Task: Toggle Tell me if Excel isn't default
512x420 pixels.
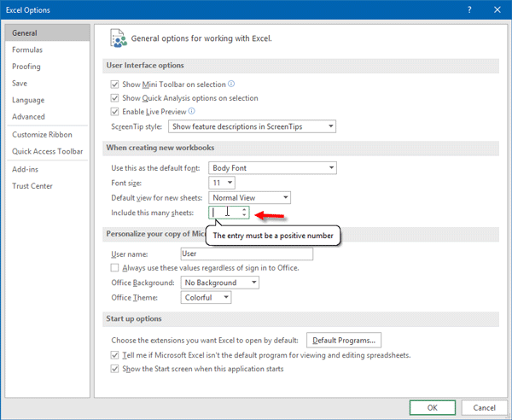Action: [114, 355]
